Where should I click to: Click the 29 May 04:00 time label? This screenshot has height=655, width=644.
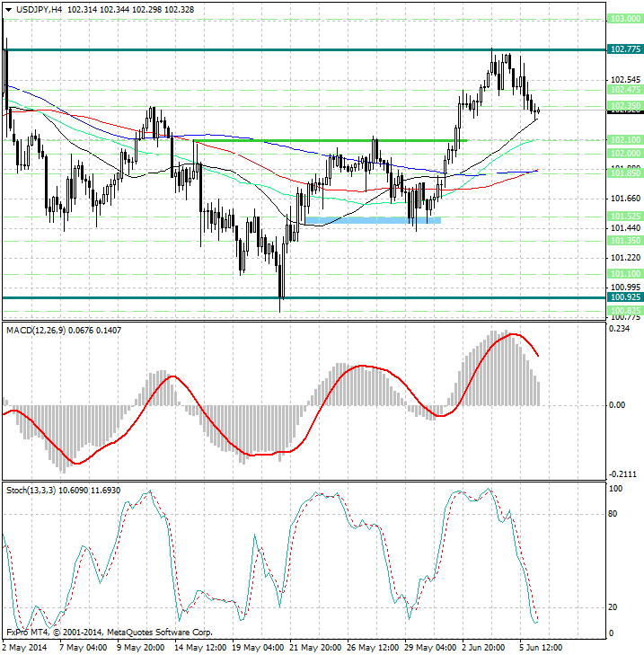coord(431,648)
